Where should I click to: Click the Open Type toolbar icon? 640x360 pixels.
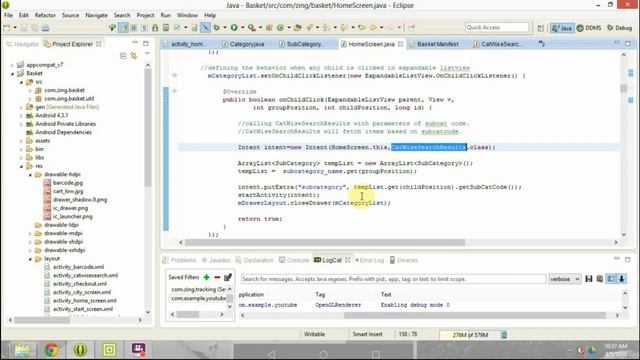[298, 28]
